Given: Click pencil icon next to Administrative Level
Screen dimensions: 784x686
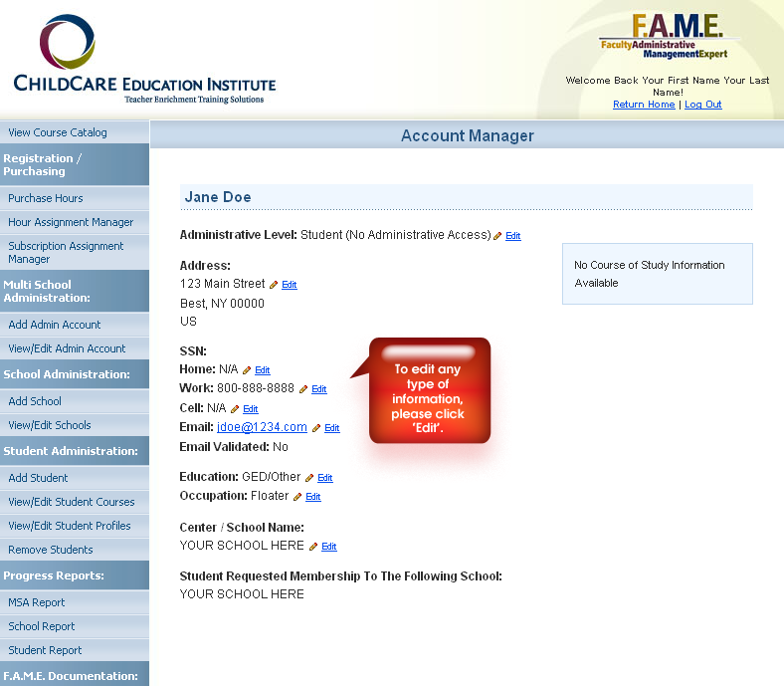Looking at the screenshot, I should (x=497, y=236).
